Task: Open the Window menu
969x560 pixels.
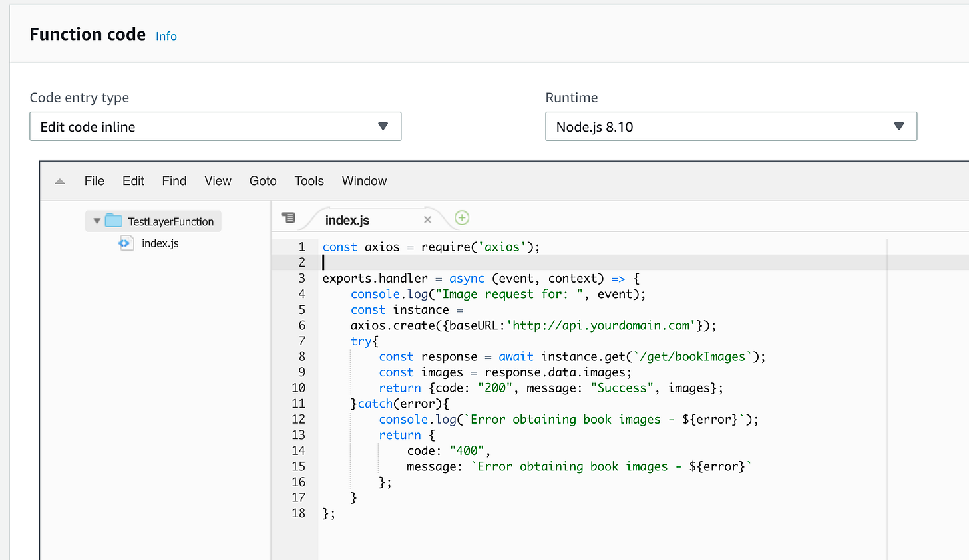Action: pos(364,180)
